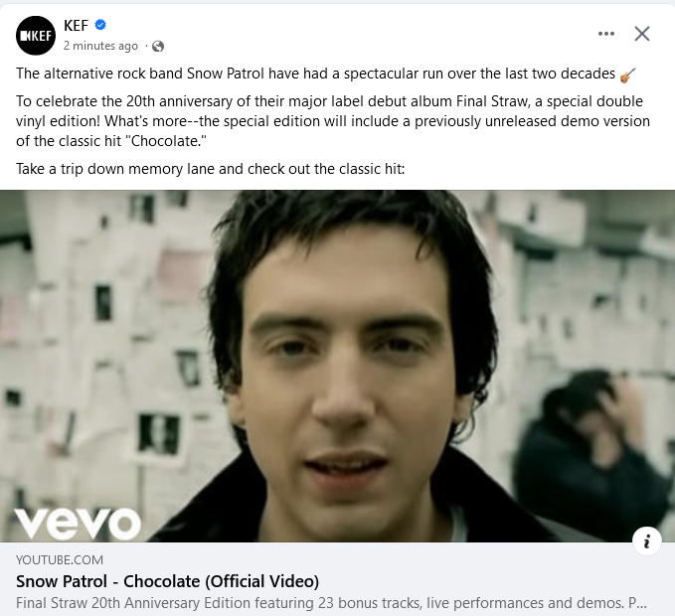Open the three-dot post options menu
This screenshot has height=616, width=675.
point(606,34)
